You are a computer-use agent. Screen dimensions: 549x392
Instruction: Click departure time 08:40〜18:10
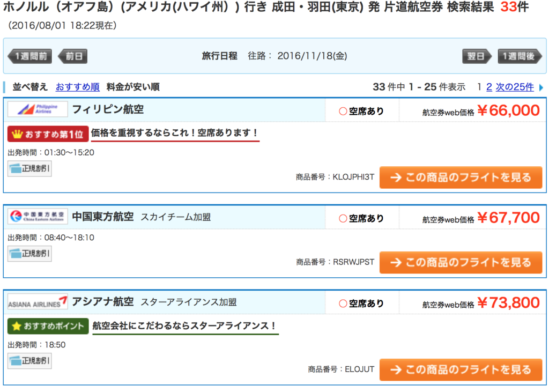click(69, 238)
